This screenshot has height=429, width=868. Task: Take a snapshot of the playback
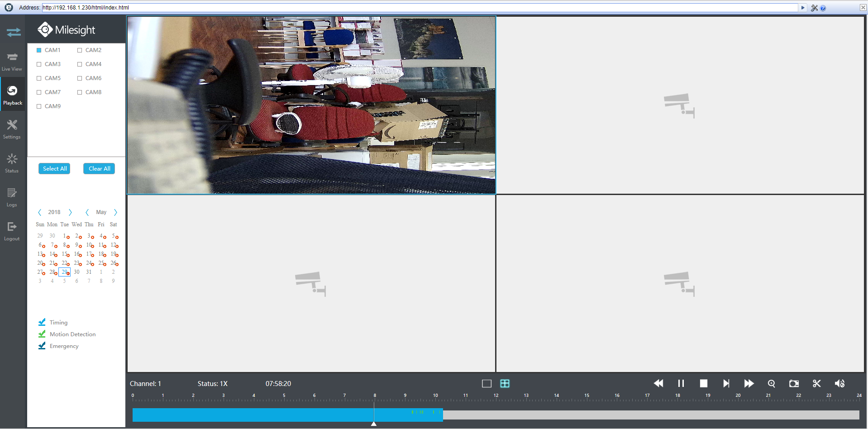(x=794, y=383)
